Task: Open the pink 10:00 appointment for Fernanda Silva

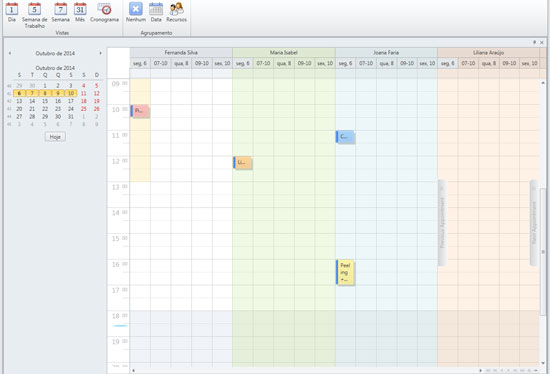Action: pos(140,111)
